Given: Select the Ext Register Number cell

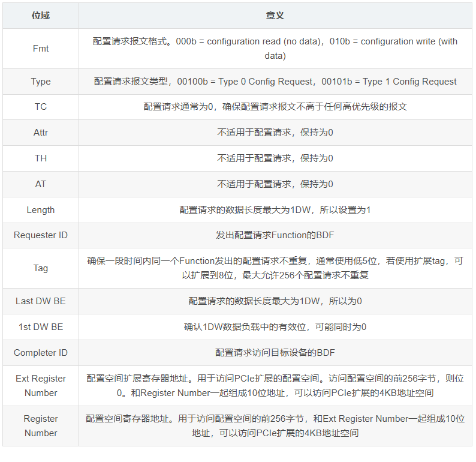Looking at the screenshot, I should coord(41,386).
